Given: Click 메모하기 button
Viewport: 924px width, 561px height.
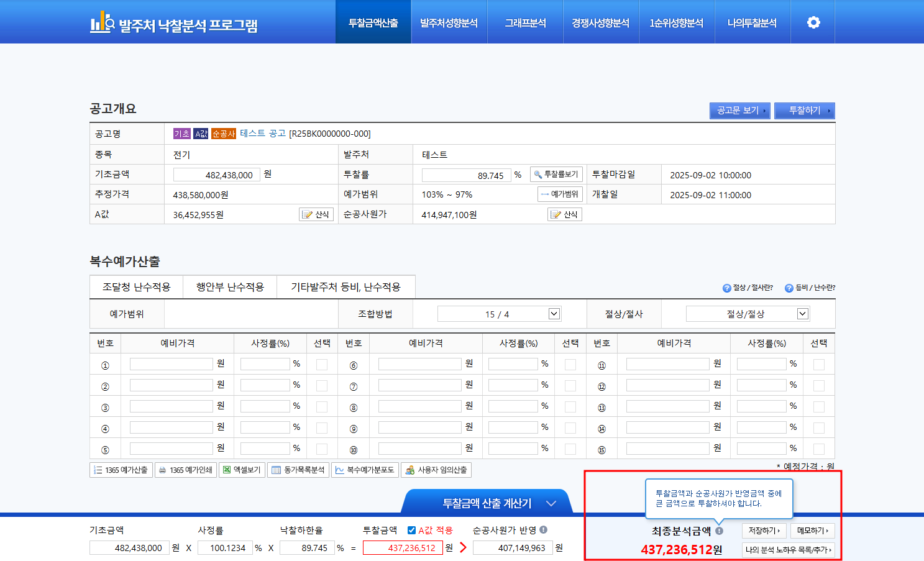Looking at the screenshot, I should coord(813,531).
